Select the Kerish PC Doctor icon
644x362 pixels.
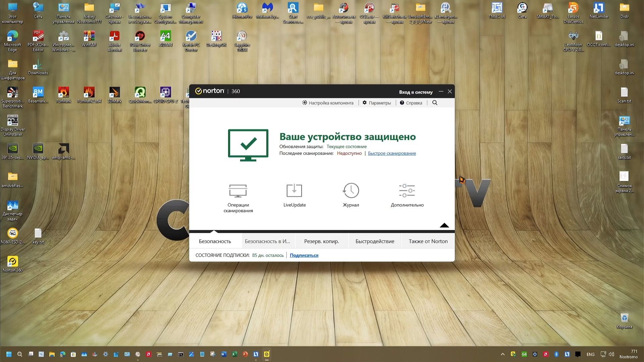(191, 41)
